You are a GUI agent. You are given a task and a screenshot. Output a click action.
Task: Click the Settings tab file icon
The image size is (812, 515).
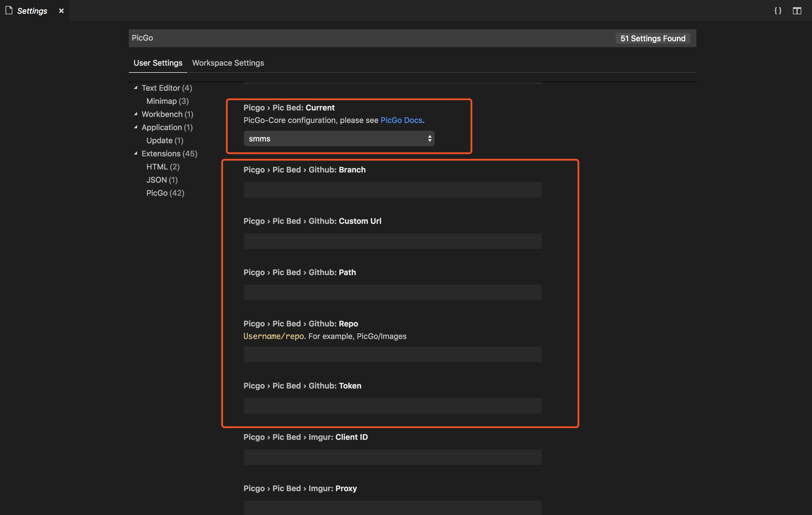[x=9, y=11]
